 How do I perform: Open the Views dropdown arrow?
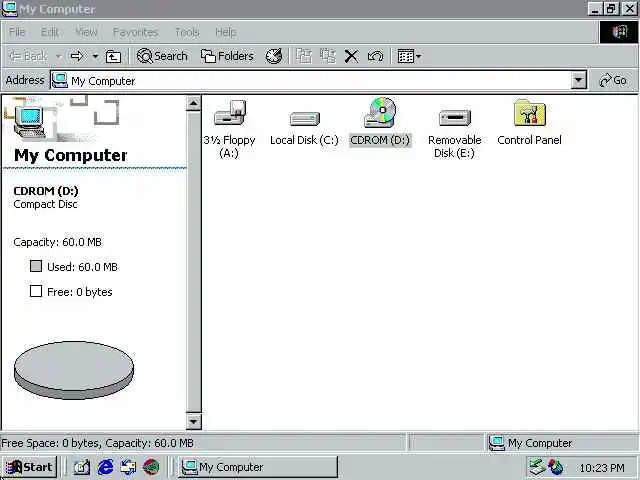pyautogui.click(x=418, y=56)
